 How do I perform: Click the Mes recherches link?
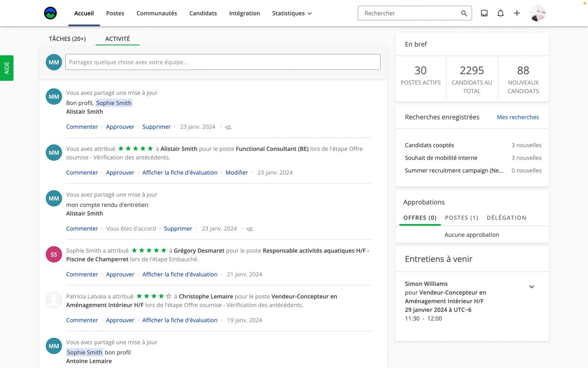point(518,117)
